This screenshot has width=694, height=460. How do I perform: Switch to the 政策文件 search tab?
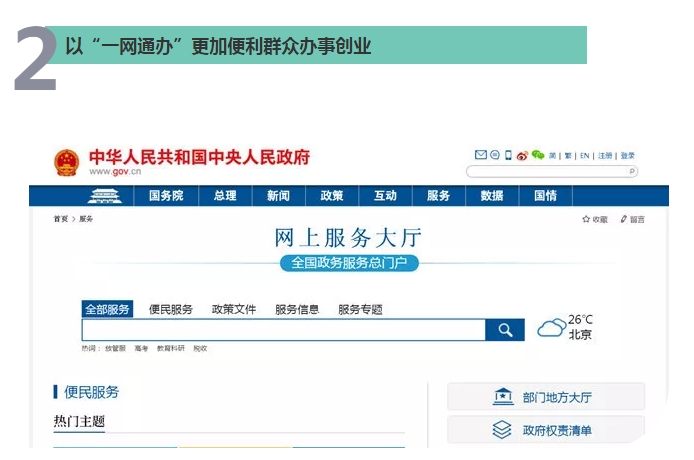point(234,310)
